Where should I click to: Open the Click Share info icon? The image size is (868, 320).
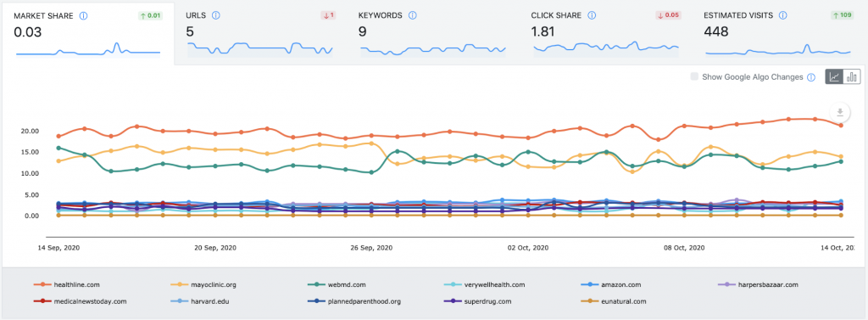pyautogui.click(x=591, y=15)
